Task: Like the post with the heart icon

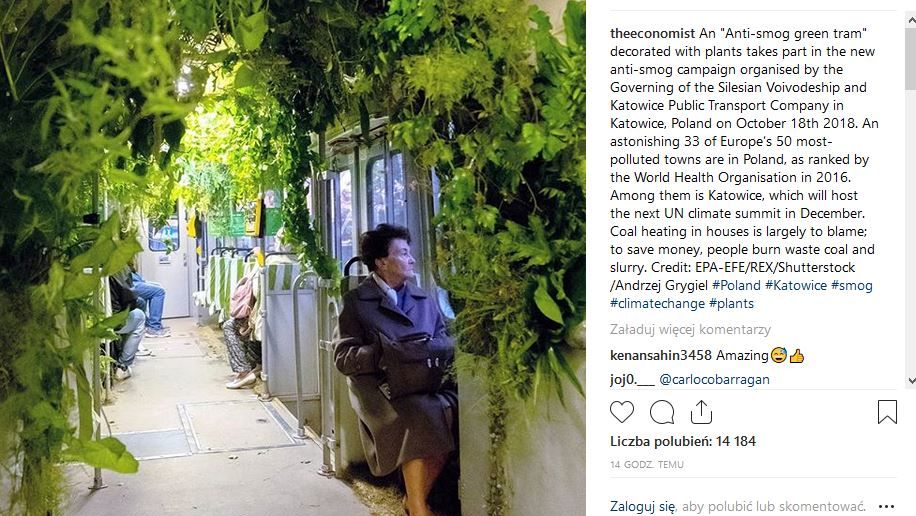Action: click(x=622, y=412)
